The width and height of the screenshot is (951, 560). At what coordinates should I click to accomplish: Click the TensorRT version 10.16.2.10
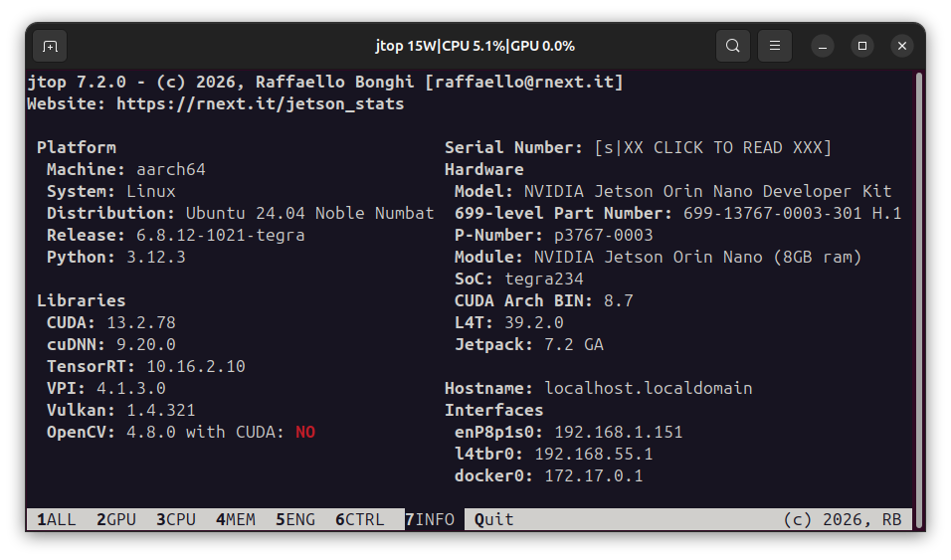point(196,367)
